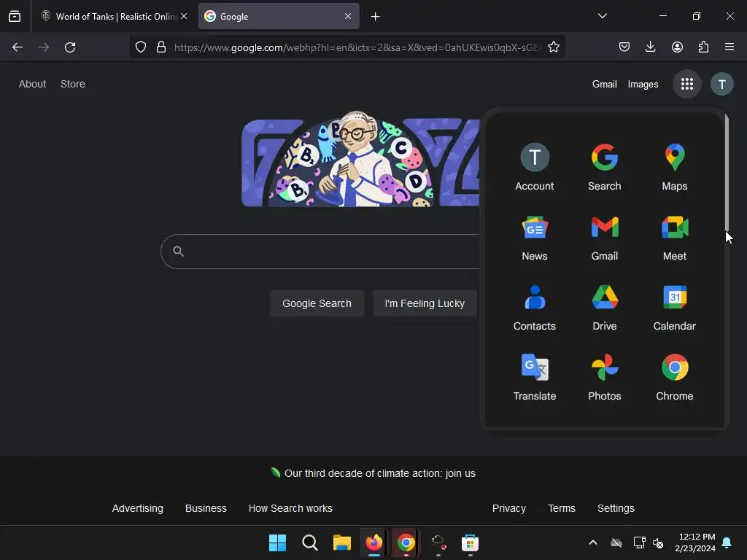Image resolution: width=747 pixels, height=560 pixels.
Task: Expand list all tabs dropdown arrow
Action: [602, 16]
